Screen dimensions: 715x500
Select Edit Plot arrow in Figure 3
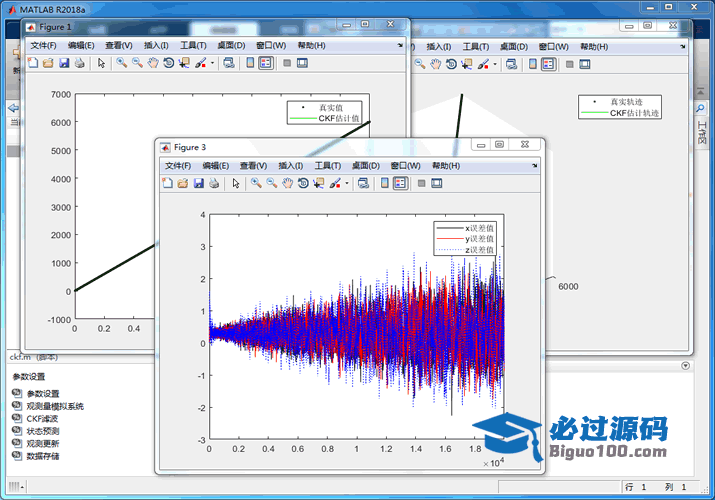click(236, 183)
